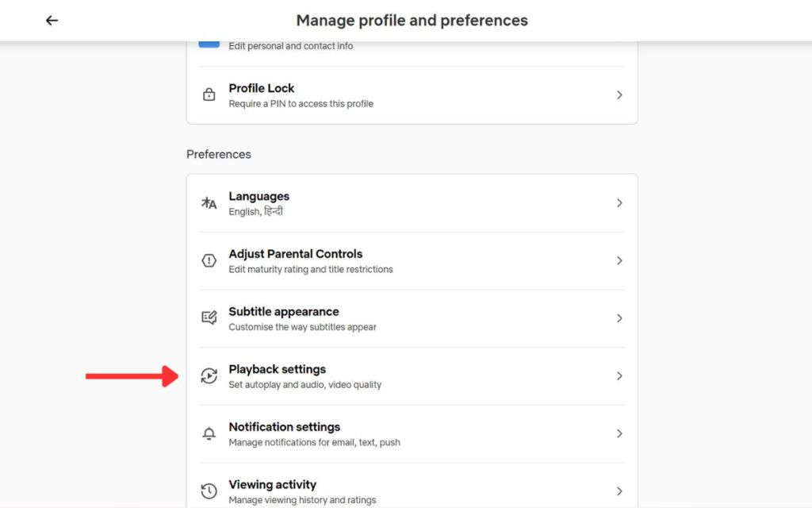Open Playback settings via right chevron
The height and width of the screenshot is (508, 812).
click(x=619, y=376)
